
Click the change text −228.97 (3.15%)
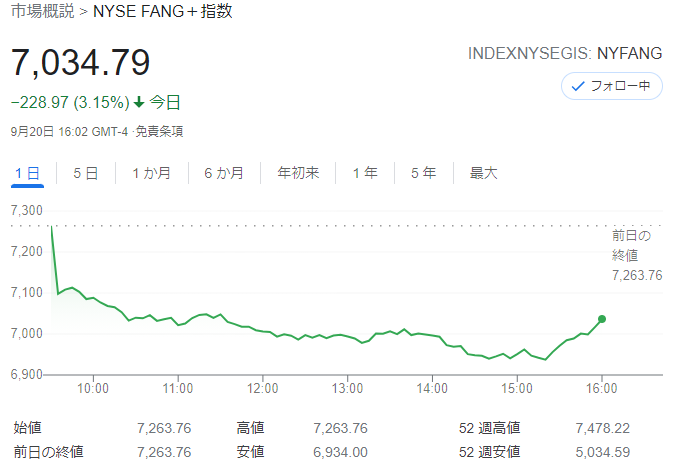pyautogui.click(x=70, y=102)
